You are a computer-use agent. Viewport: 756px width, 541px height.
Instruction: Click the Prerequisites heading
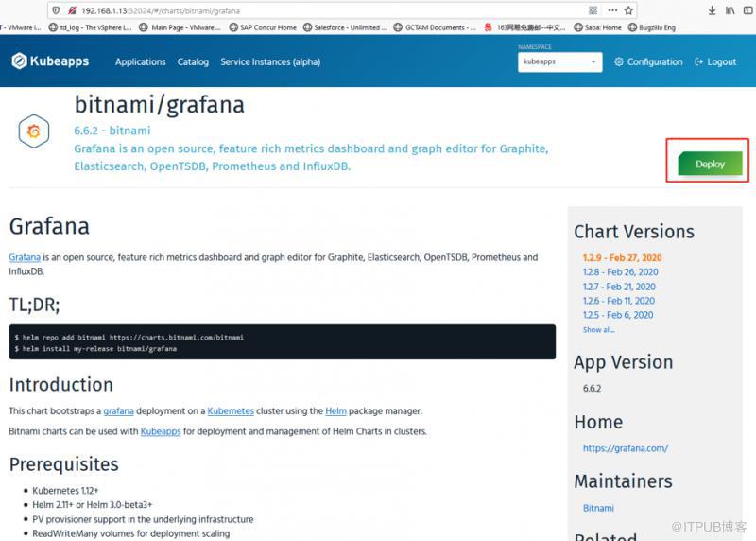pyautogui.click(x=64, y=464)
